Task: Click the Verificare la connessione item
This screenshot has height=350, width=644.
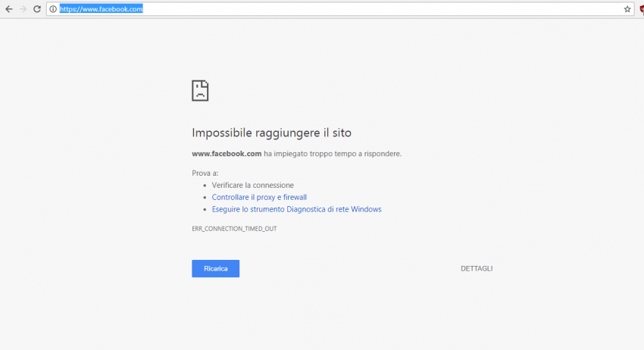Action: (252, 186)
